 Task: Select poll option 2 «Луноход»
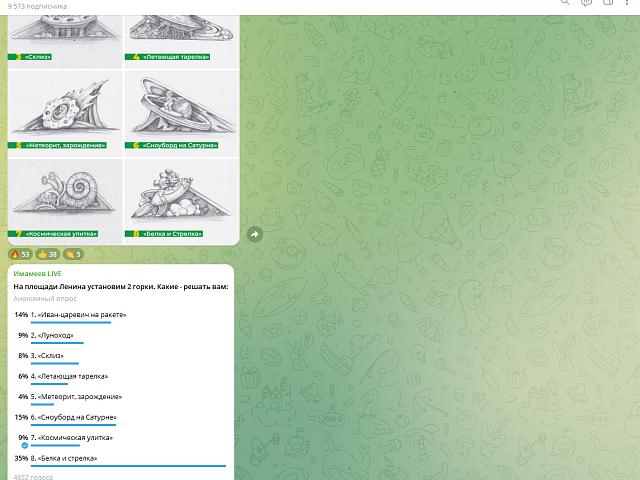point(54,335)
